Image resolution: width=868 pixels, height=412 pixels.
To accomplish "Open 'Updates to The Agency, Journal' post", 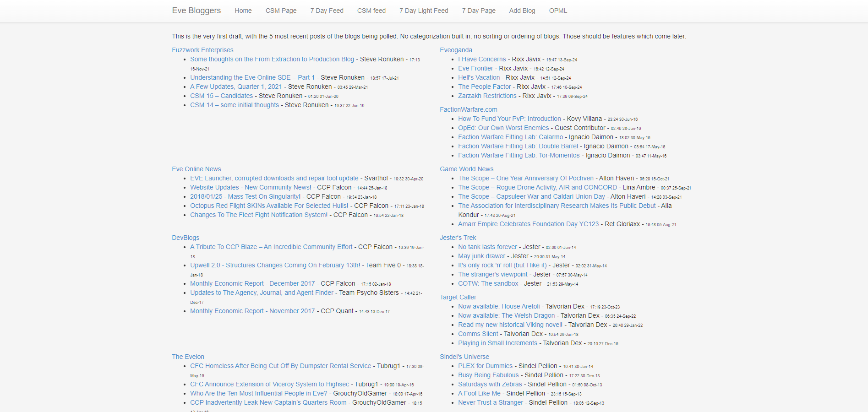I will [262, 293].
